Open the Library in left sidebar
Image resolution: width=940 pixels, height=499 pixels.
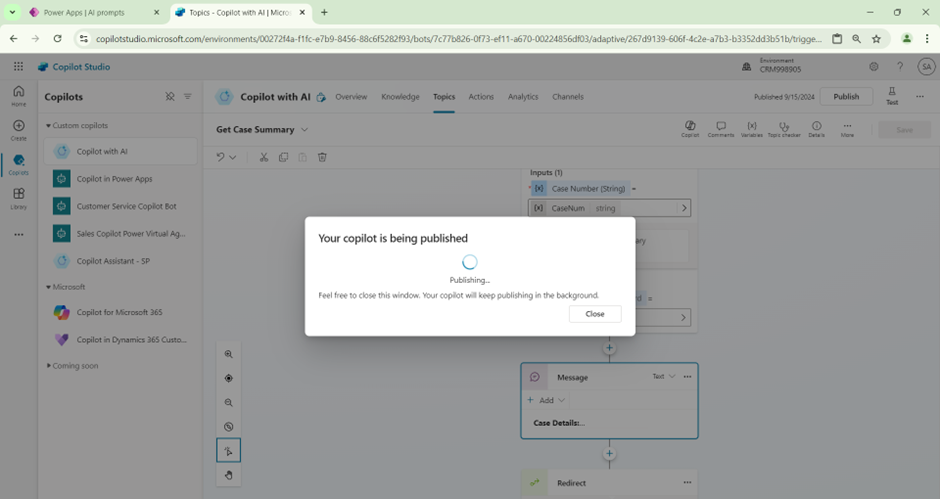coord(18,198)
